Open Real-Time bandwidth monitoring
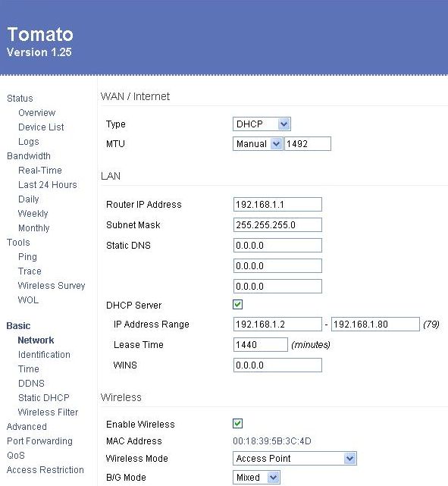Screen dimensions: 448x486 (40, 170)
